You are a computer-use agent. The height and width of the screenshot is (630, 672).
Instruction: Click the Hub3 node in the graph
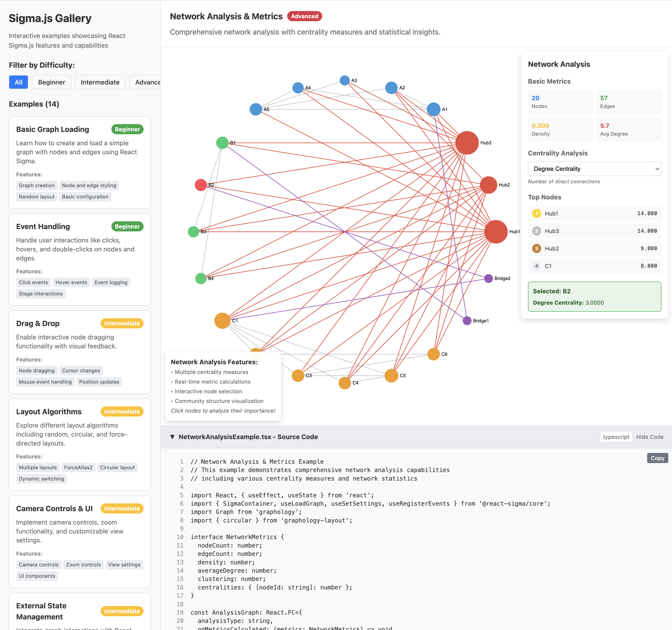(x=467, y=143)
